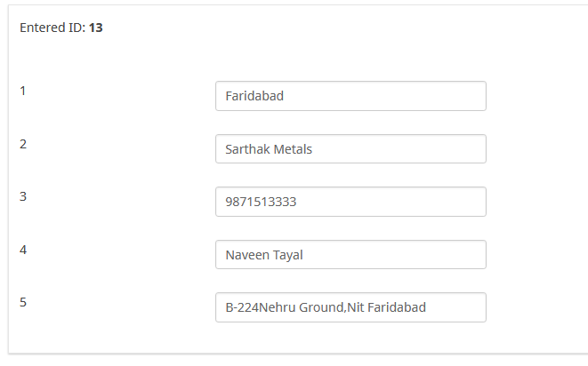Click the "ID:" text in the header
588x366 pixels.
pos(76,28)
